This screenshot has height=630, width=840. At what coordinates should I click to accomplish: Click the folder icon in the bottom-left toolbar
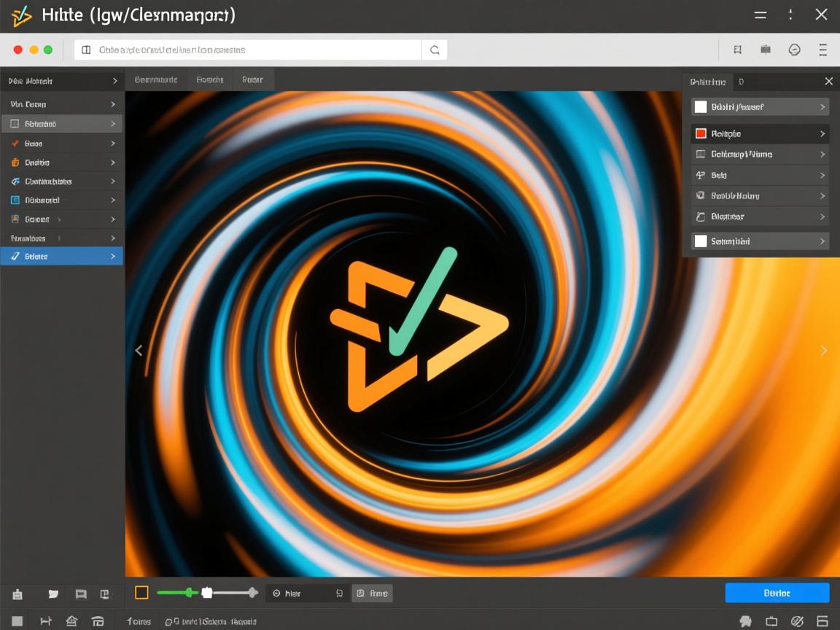pos(53,594)
